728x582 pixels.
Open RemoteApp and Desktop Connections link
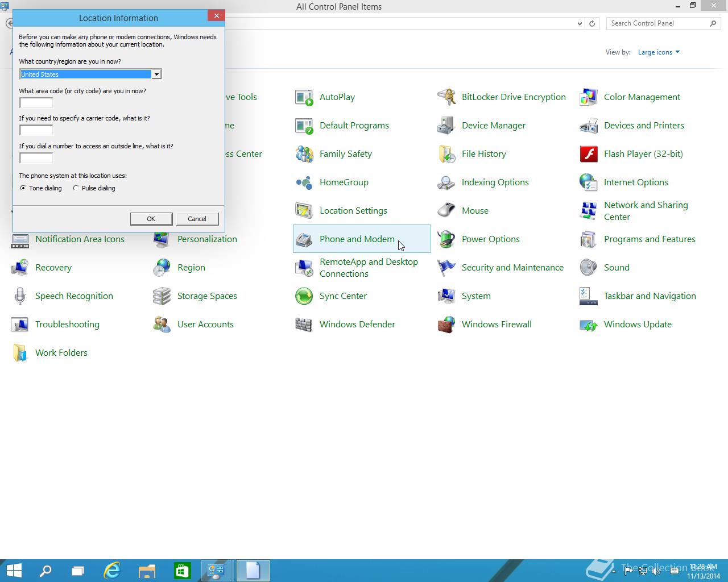[x=369, y=268]
